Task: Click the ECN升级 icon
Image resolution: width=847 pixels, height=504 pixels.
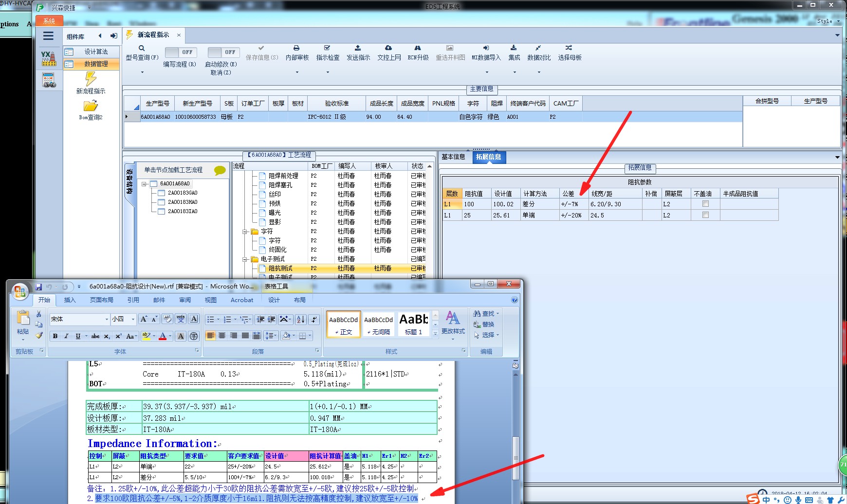Action: 418,48
